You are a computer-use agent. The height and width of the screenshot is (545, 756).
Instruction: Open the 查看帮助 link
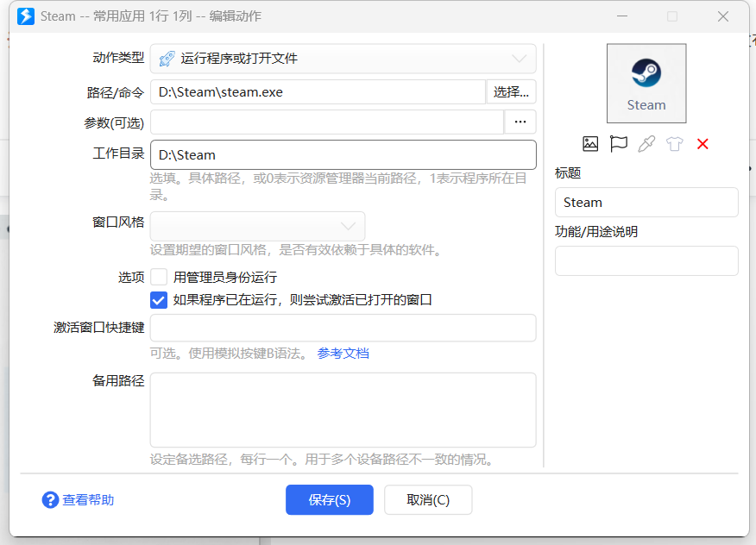(x=88, y=499)
